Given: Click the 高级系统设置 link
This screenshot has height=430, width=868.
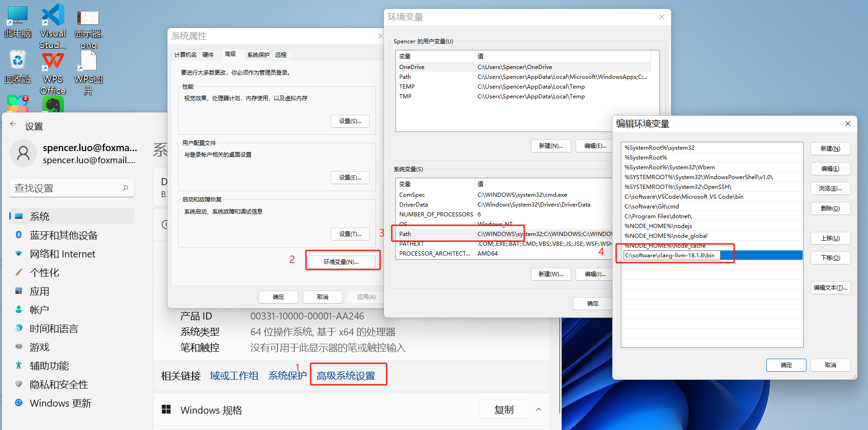Looking at the screenshot, I should click(346, 376).
